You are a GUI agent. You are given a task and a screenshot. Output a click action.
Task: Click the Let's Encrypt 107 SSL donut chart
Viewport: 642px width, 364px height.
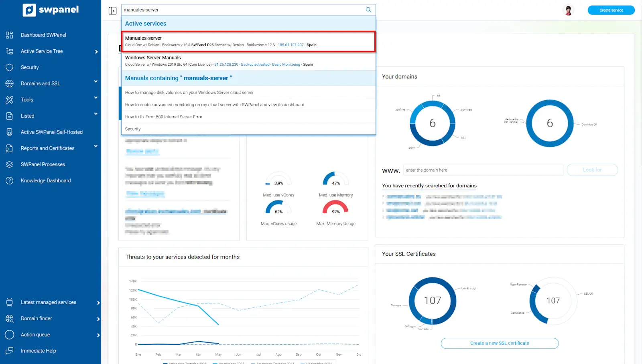[433, 301]
